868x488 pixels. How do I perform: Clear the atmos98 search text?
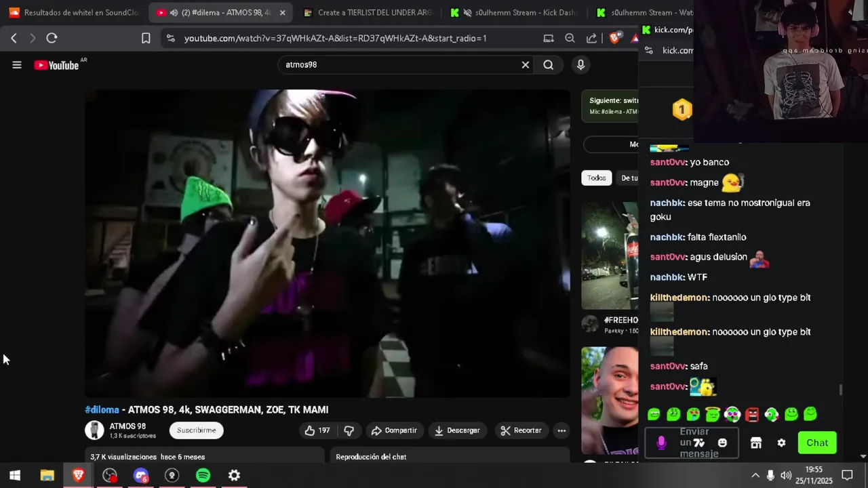click(525, 65)
